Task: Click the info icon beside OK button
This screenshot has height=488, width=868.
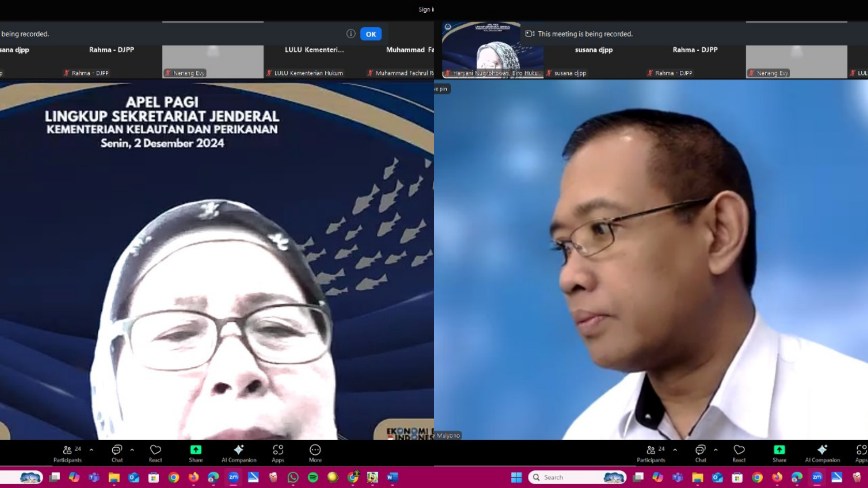Action: coord(351,33)
